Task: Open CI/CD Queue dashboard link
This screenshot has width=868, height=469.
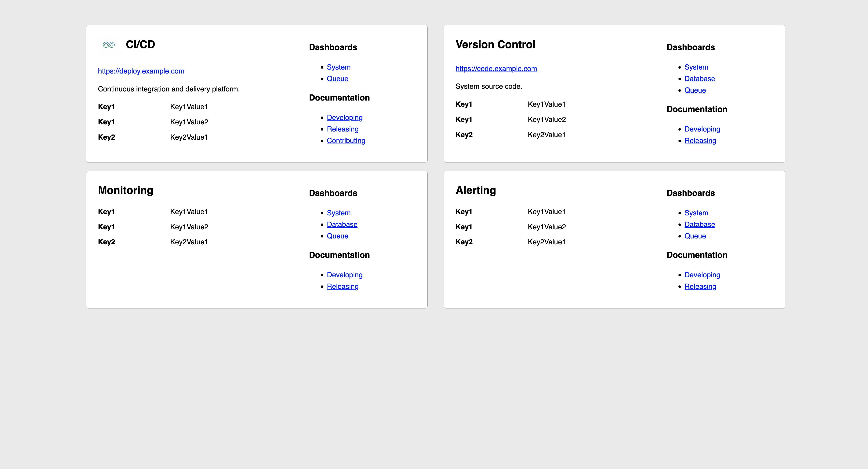Action: click(x=337, y=78)
